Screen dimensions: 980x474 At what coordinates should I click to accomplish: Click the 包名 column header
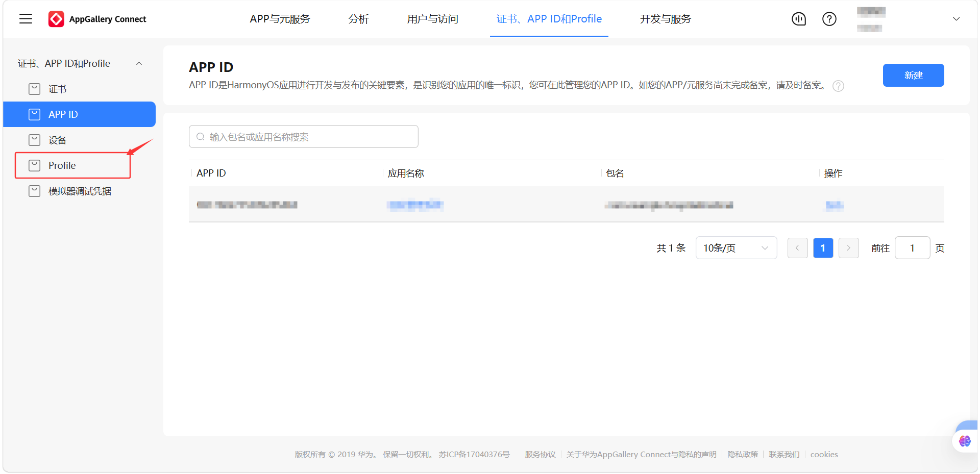pos(615,173)
